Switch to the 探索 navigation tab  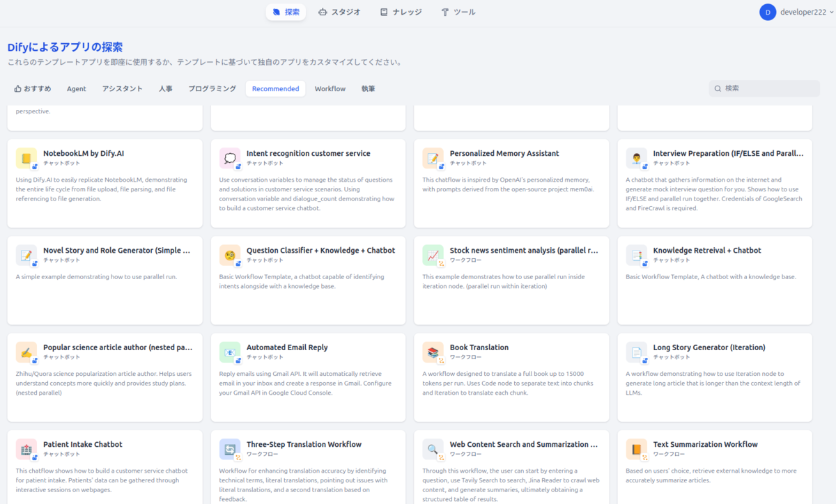tap(286, 12)
